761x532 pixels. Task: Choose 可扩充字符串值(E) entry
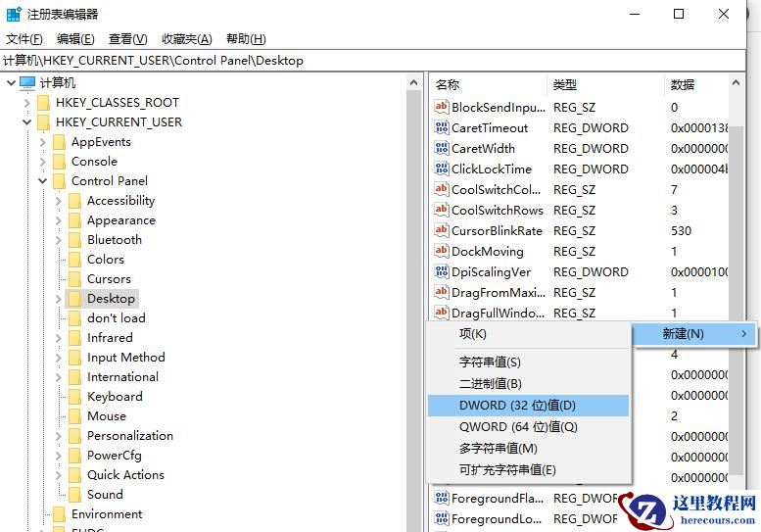click(x=529, y=470)
